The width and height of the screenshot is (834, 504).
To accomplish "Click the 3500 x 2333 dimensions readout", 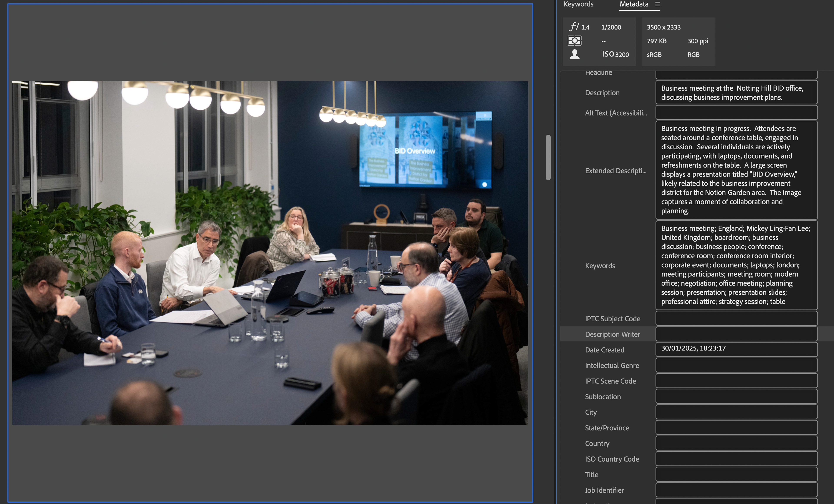I will click(x=664, y=27).
